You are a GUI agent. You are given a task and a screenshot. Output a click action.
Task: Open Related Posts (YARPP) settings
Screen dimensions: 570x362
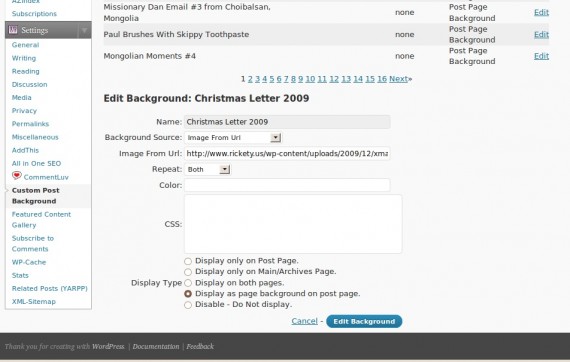[x=49, y=289]
